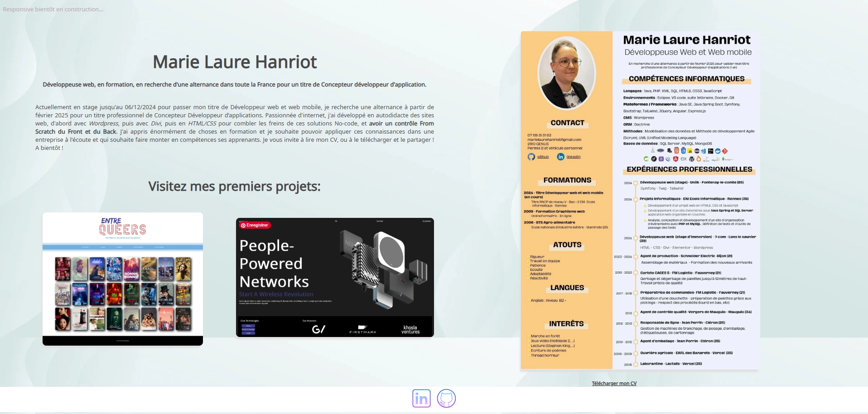Click the Carol movie poster in Entre Queers
868x414 pixels.
pos(149,269)
